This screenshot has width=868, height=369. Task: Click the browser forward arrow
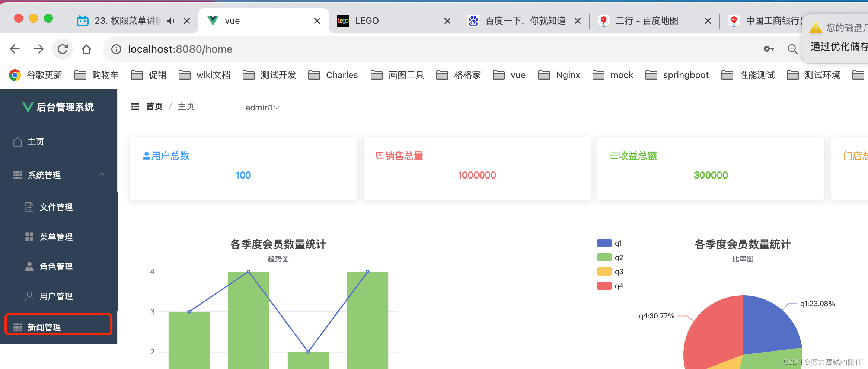[x=39, y=49]
